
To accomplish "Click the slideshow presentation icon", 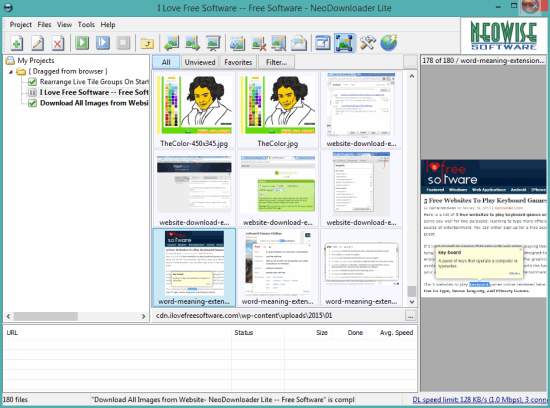I will [213, 43].
